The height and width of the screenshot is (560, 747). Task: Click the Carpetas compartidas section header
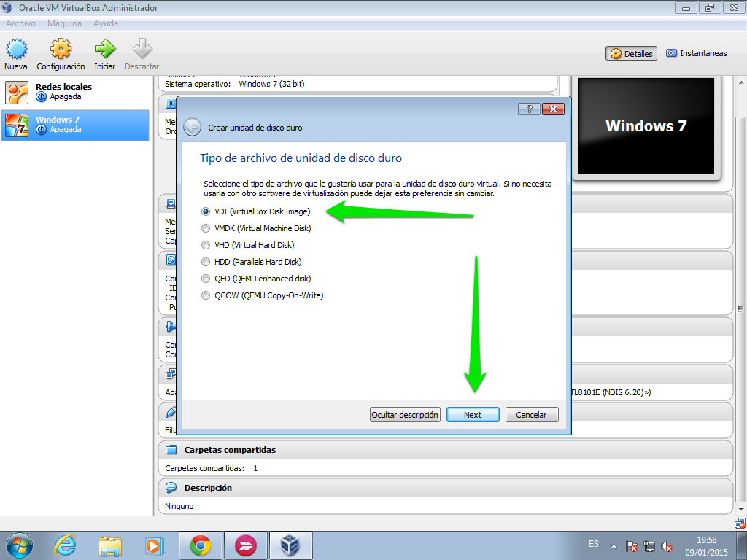(x=446, y=449)
